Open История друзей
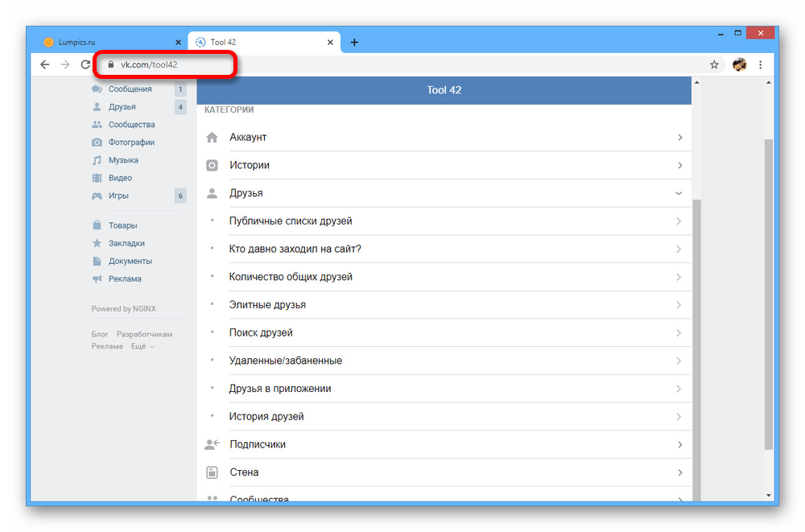 click(x=444, y=416)
